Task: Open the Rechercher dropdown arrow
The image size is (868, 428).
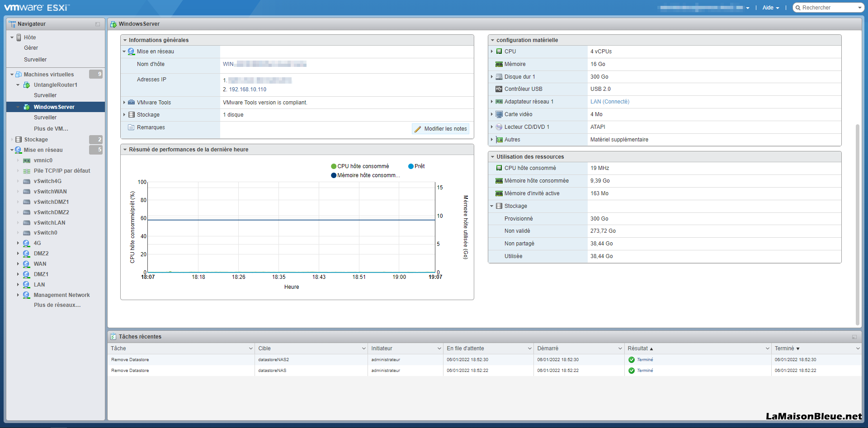Action: [x=859, y=8]
